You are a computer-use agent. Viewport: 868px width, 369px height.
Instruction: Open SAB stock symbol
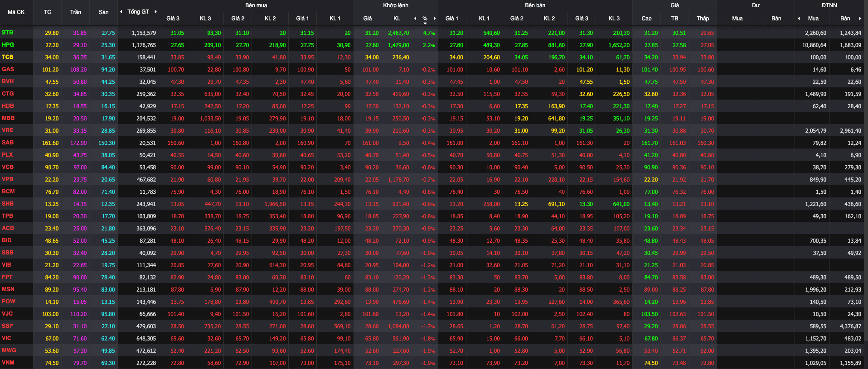click(8, 143)
